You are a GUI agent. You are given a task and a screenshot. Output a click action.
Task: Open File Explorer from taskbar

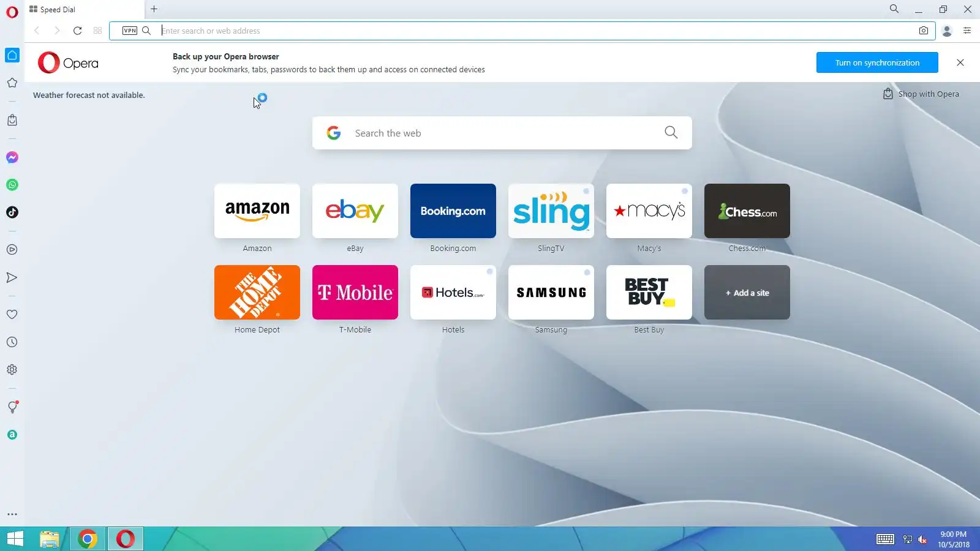[x=50, y=539]
